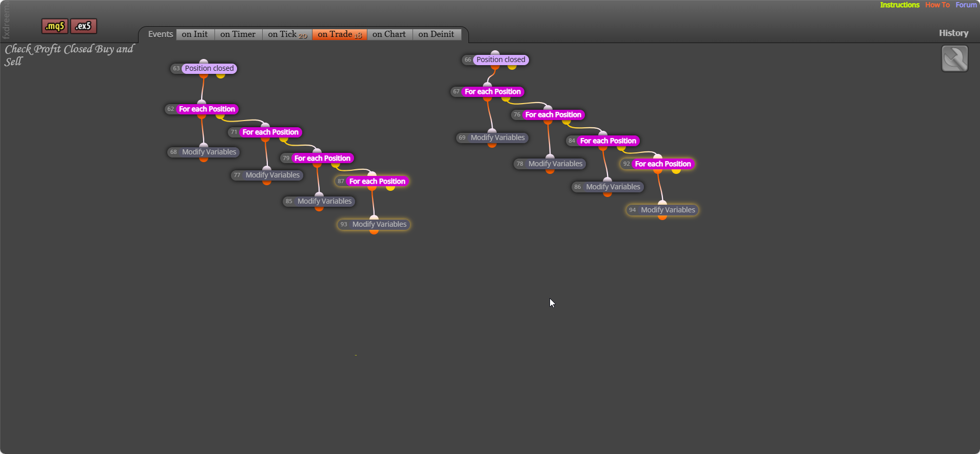Click the yellow output connector of block 66
The image size is (980, 454).
click(512, 67)
